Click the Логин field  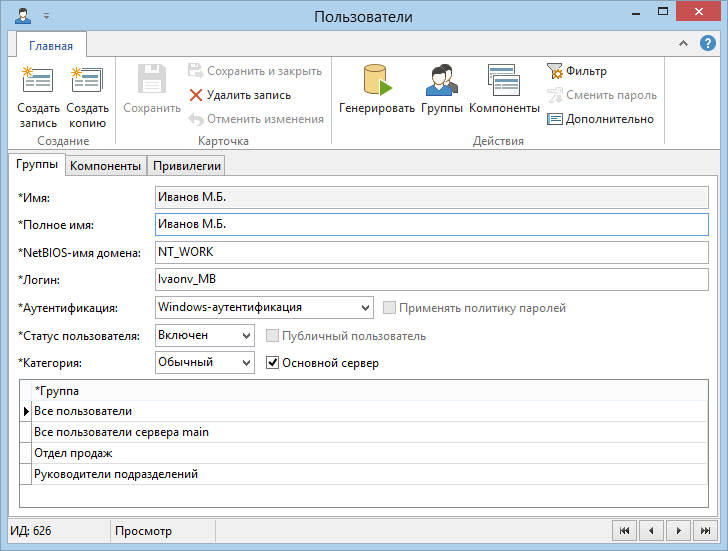coord(431,279)
